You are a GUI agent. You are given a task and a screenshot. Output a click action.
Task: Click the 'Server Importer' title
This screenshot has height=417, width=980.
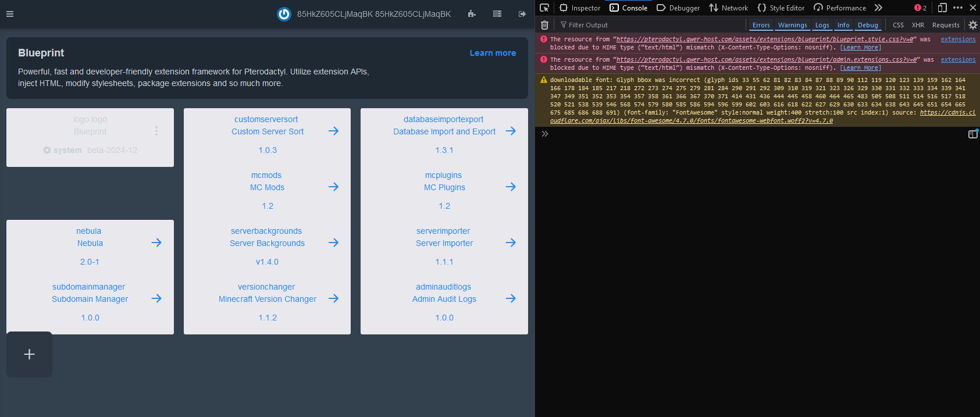(x=444, y=243)
